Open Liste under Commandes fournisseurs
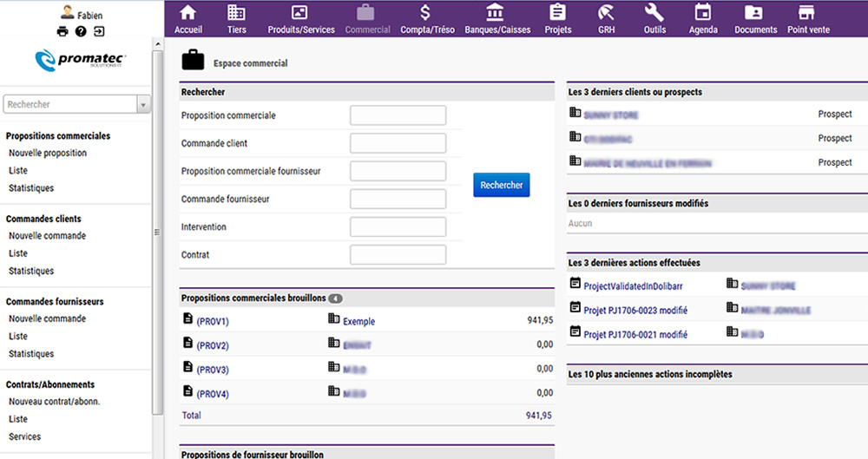 point(18,336)
